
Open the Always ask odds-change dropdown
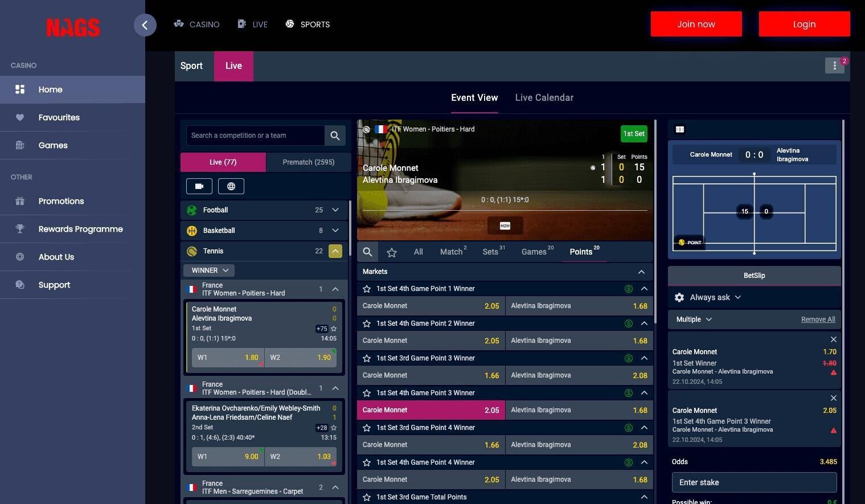[x=715, y=297]
